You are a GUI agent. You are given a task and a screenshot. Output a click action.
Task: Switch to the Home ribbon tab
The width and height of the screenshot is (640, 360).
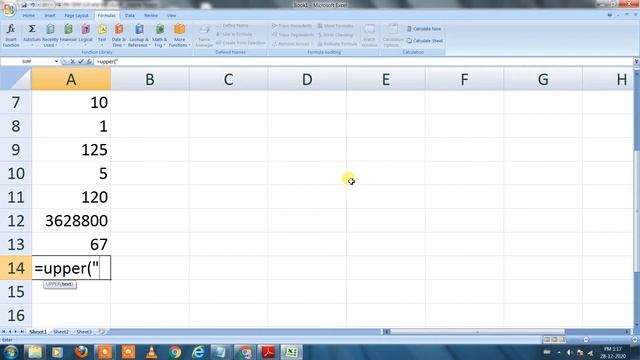click(29, 16)
